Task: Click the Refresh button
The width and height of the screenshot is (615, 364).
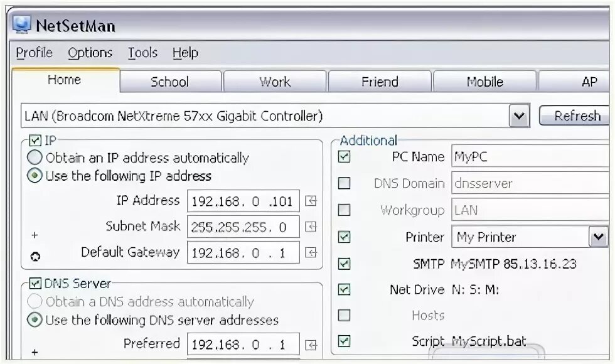Action: coord(575,115)
